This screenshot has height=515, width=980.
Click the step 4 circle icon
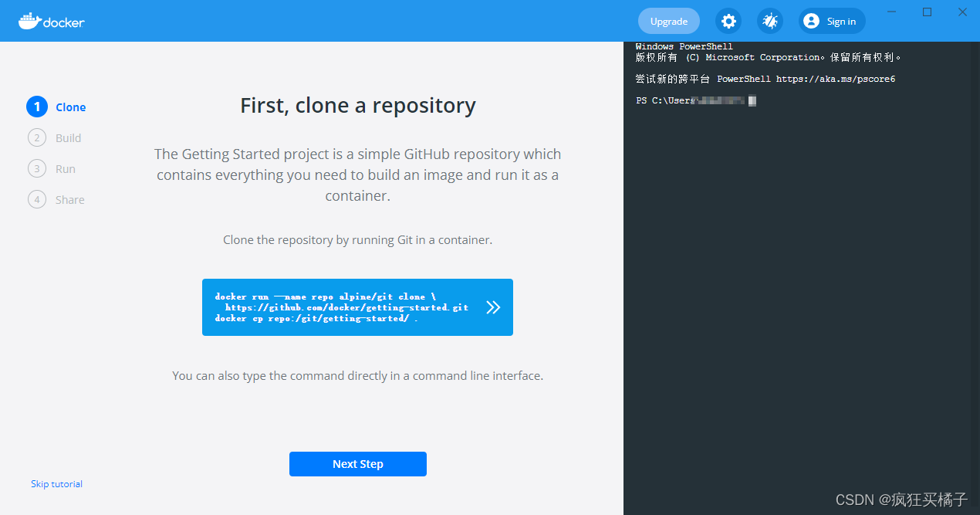[x=36, y=199]
